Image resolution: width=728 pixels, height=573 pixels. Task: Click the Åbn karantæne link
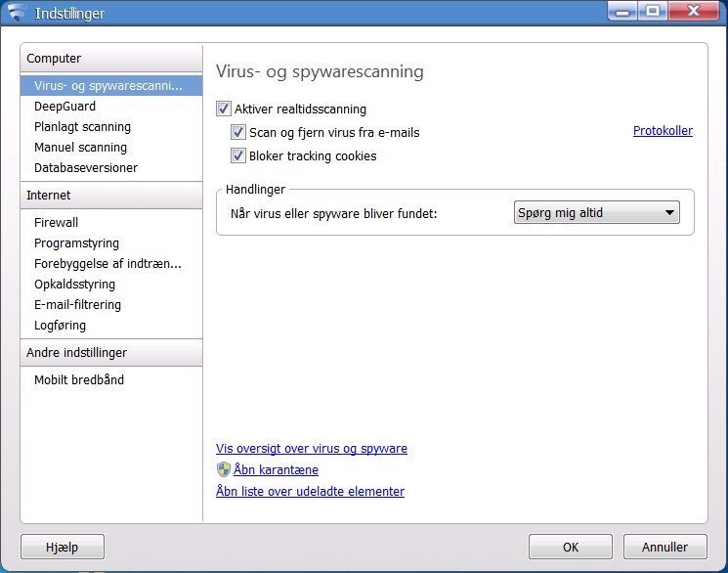point(276,469)
